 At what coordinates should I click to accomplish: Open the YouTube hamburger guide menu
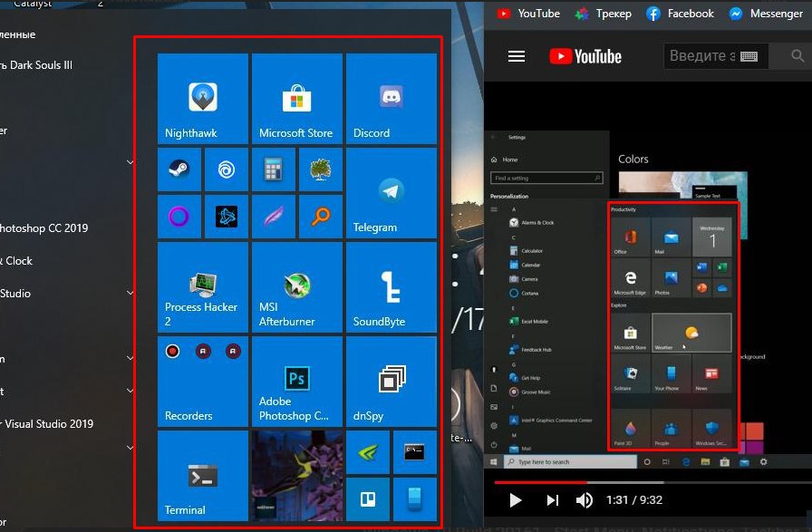coord(517,56)
